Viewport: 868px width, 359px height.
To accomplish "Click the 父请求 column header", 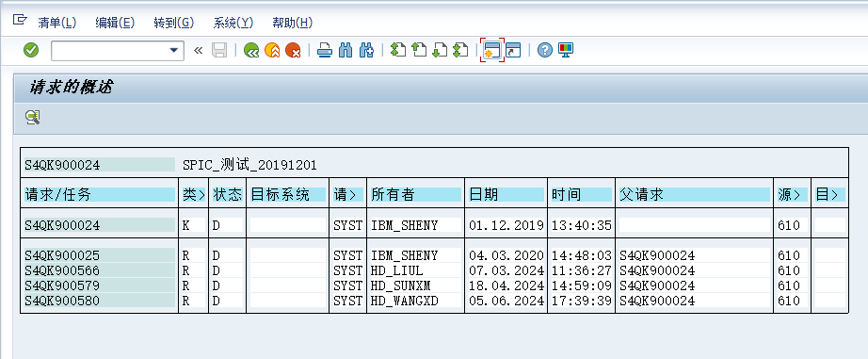I will click(695, 194).
